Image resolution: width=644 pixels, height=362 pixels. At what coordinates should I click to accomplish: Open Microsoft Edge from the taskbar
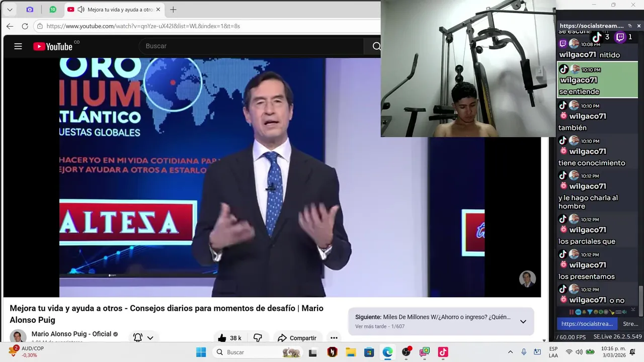(x=387, y=352)
